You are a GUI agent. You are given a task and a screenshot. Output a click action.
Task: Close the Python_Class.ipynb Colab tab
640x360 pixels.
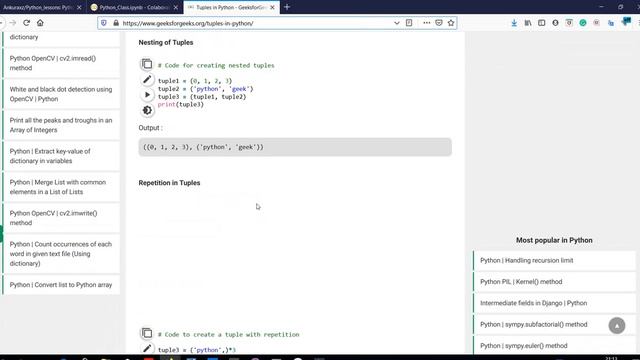pyautogui.click(x=176, y=7)
